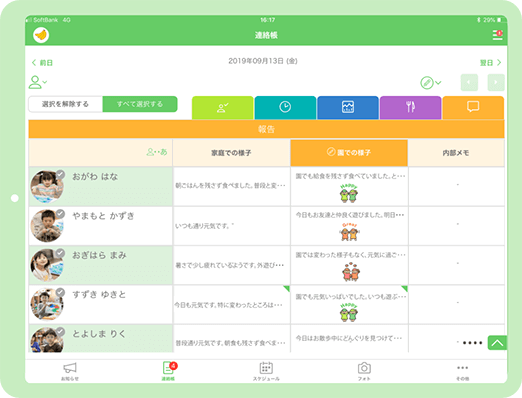Click name とよしま りく

[x=99, y=334]
